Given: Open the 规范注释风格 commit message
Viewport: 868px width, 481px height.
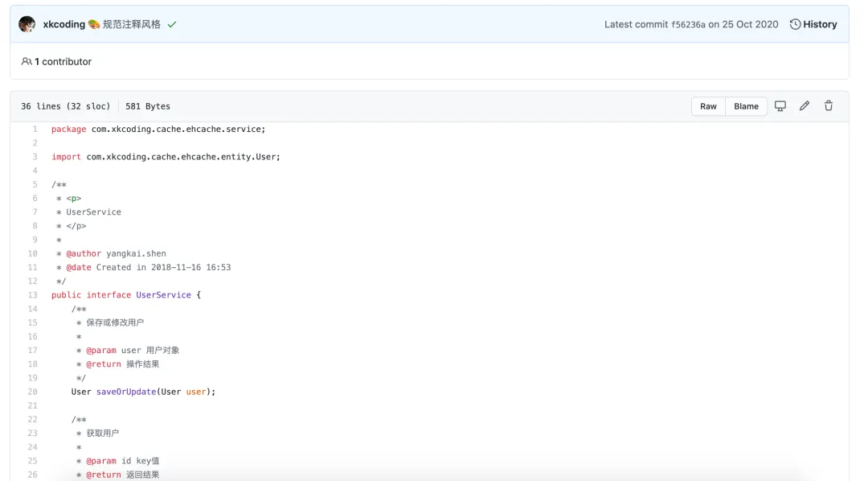Looking at the screenshot, I should pyautogui.click(x=132, y=24).
